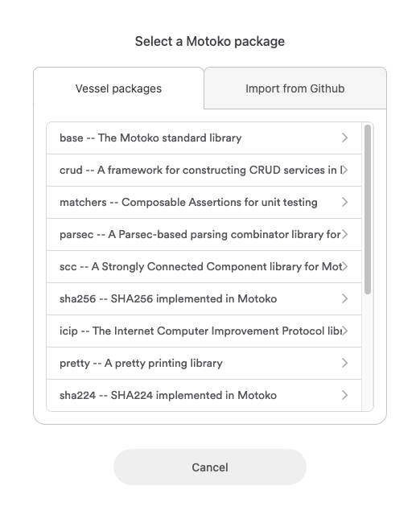Click the chevron on the icip package row
This screenshot has height=510, width=420.
coord(345,331)
